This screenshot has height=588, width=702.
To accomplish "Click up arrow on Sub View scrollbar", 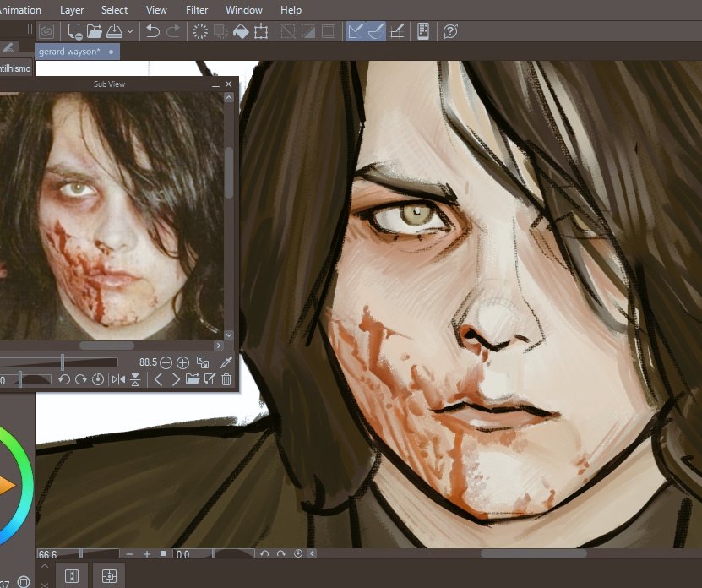I will pyautogui.click(x=229, y=98).
